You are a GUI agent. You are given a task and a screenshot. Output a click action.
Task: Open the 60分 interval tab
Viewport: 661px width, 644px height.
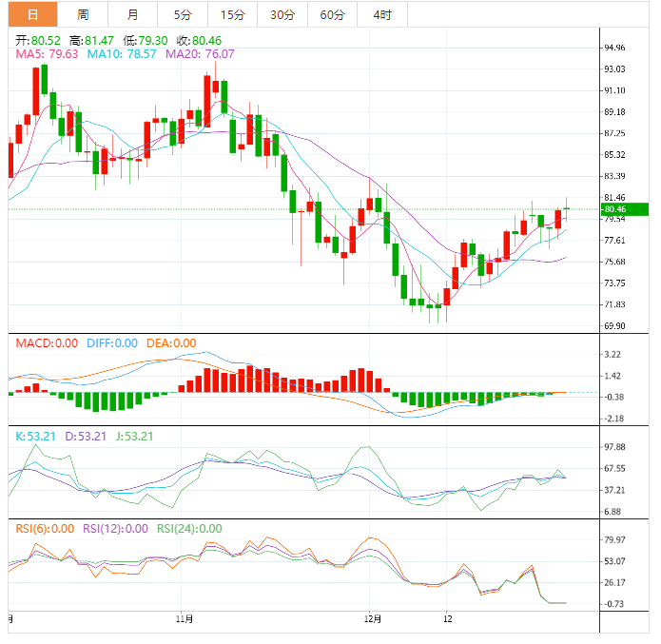(333, 14)
